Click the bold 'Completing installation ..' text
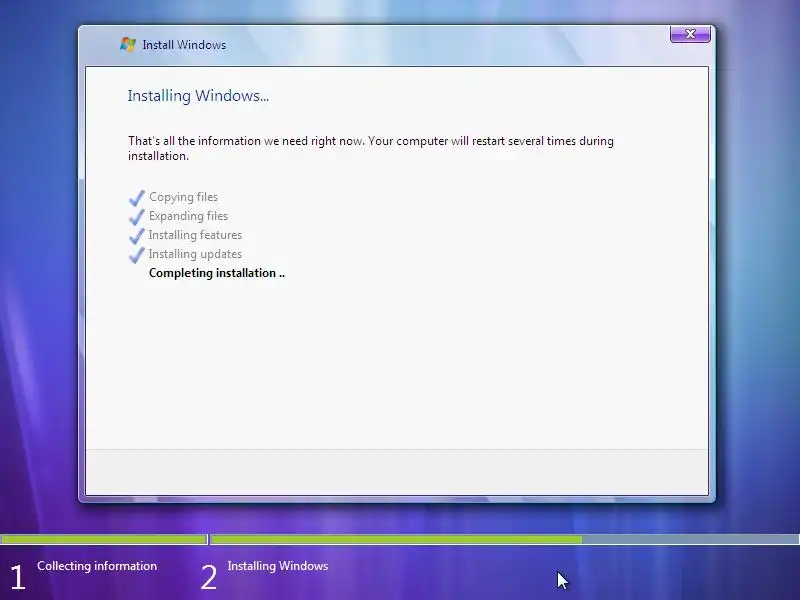 pyautogui.click(x=217, y=273)
